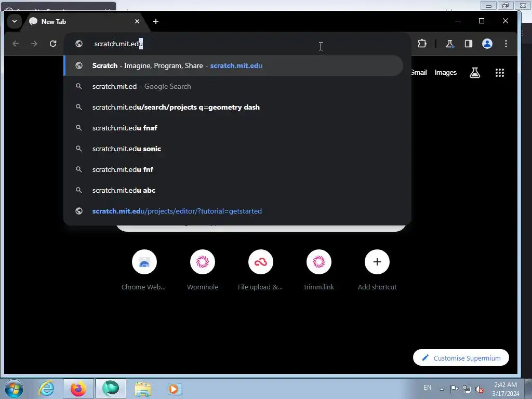Open the browser three-dot menu

coord(506,44)
